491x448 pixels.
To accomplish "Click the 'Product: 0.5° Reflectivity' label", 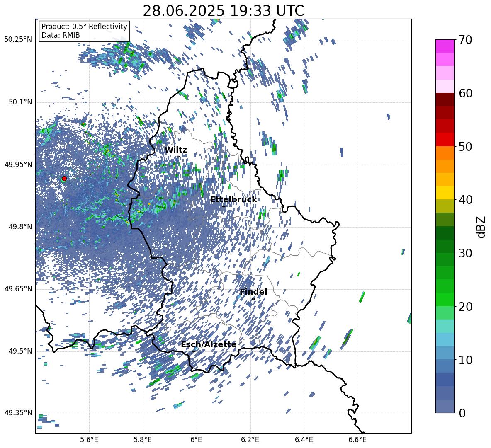I will pos(84,26).
